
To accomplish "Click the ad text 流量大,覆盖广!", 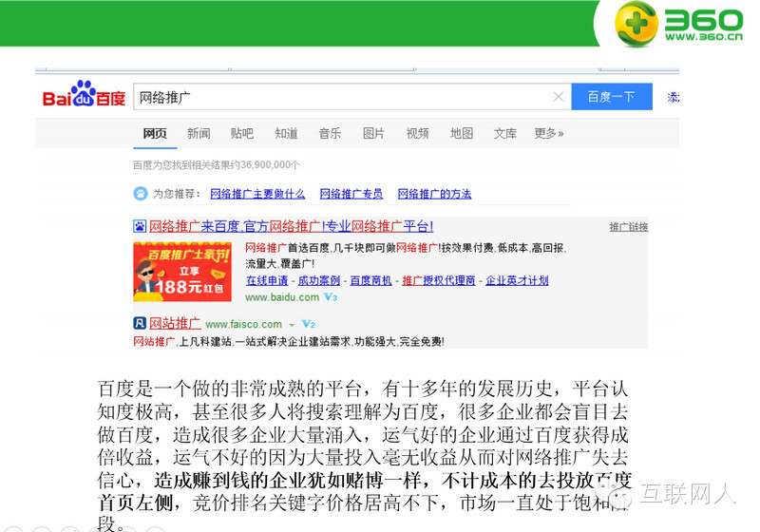I will pos(279,263).
